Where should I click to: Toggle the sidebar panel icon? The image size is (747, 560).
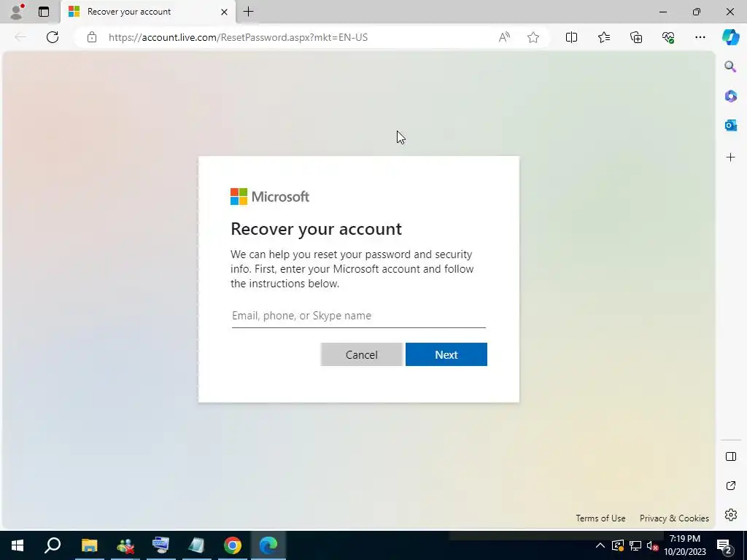[730, 456]
